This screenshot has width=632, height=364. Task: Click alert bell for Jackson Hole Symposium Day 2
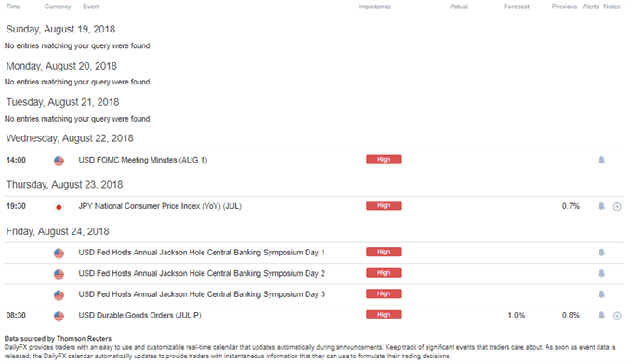[x=601, y=273]
